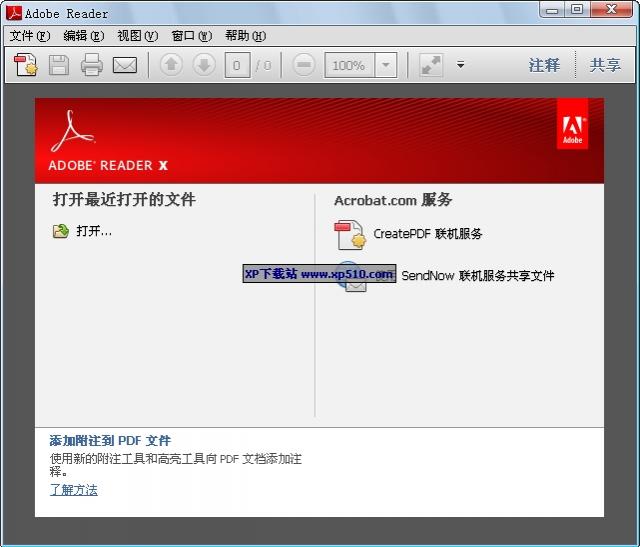This screenshot has height=547, width=640.
Task: Expand the toolbar options small arrow
Action: (x=461, y=65)
